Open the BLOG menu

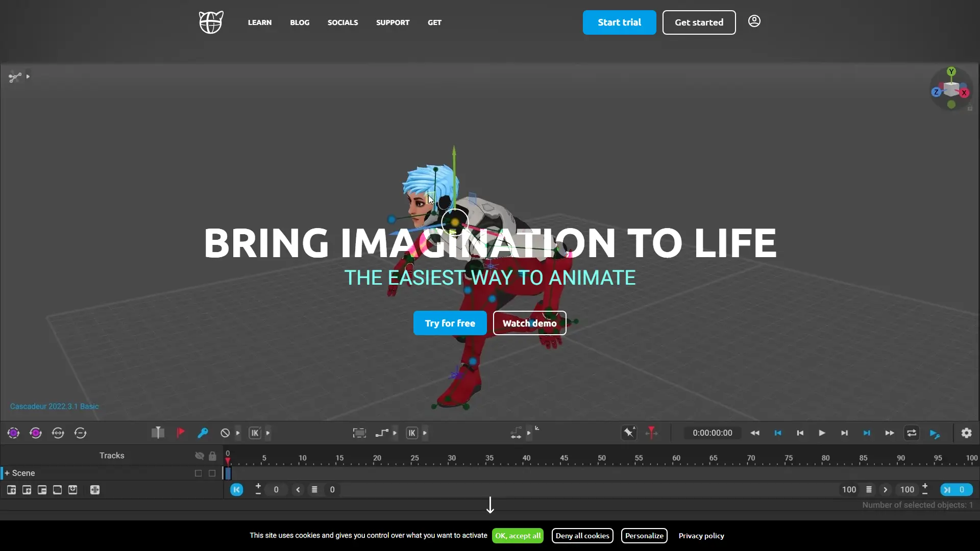point(300,22)
